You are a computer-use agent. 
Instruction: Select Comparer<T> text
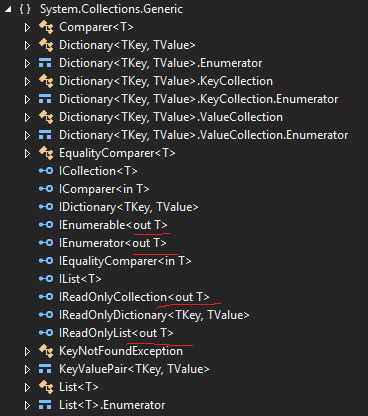[96, 27]
